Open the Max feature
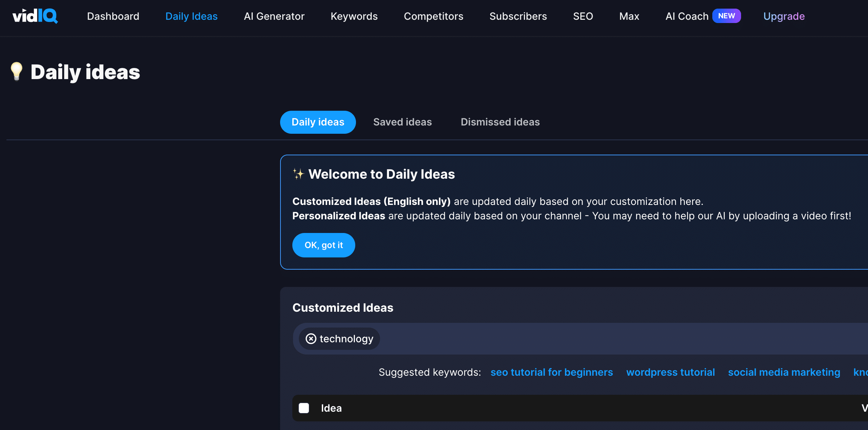868x430 pixels. pyautogui.click(x=629, y=16)
